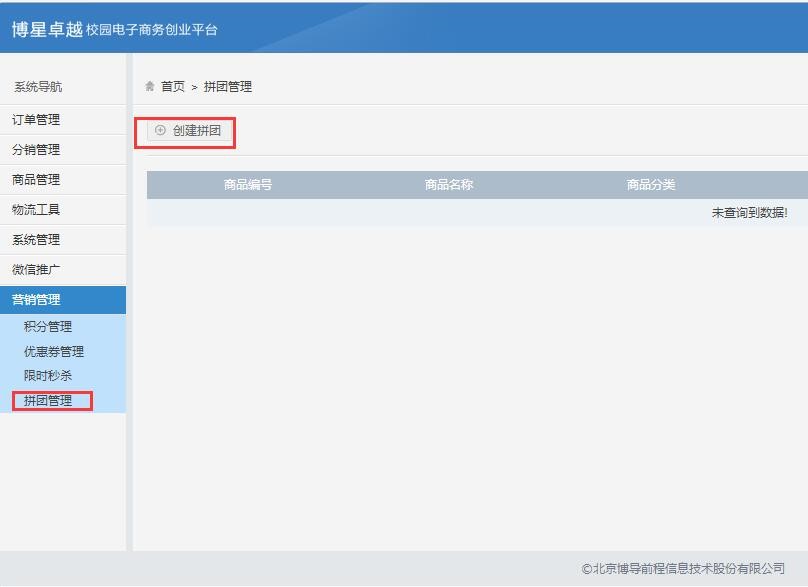Viewport: 808px width, 587px height.
Task: Select the 商品分类 column header
Action: 651,185
